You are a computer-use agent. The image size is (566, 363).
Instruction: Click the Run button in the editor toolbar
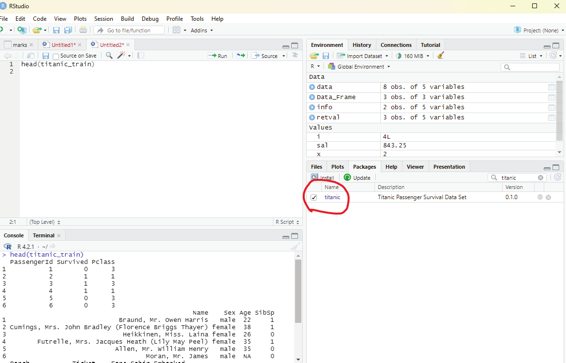(218, 56)
